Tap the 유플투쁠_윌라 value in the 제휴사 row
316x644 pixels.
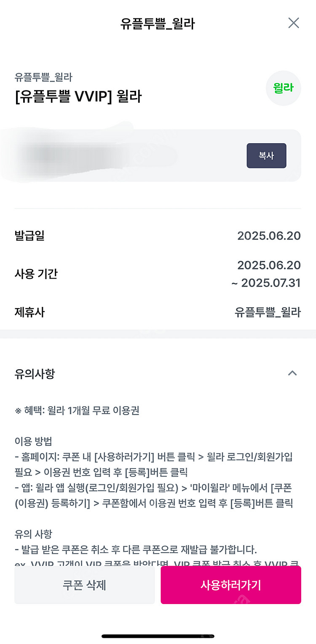(268, 313)
